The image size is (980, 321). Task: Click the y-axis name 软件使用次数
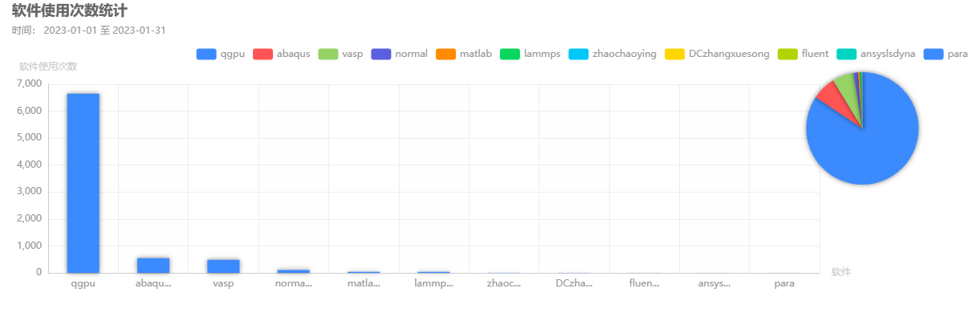48,66
